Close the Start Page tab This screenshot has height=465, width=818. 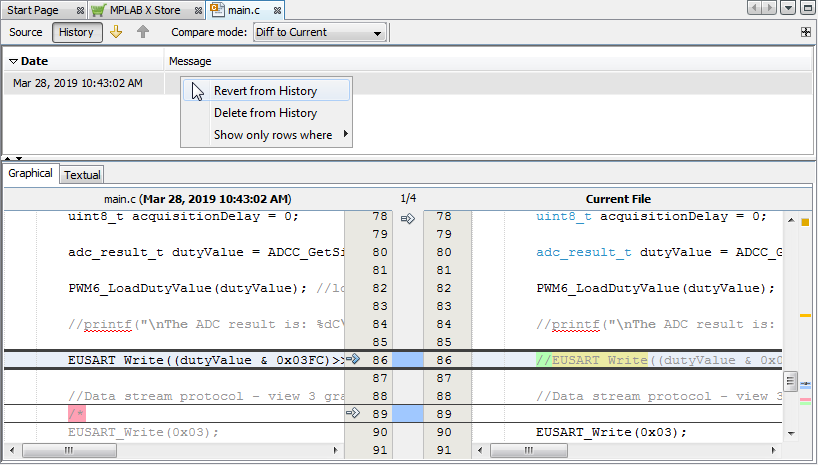pyautogui.click(x=80, y=9)
